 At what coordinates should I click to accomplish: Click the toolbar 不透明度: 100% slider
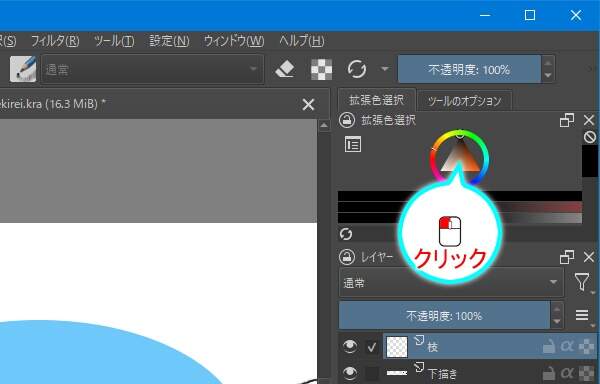(x=469, y=69)
